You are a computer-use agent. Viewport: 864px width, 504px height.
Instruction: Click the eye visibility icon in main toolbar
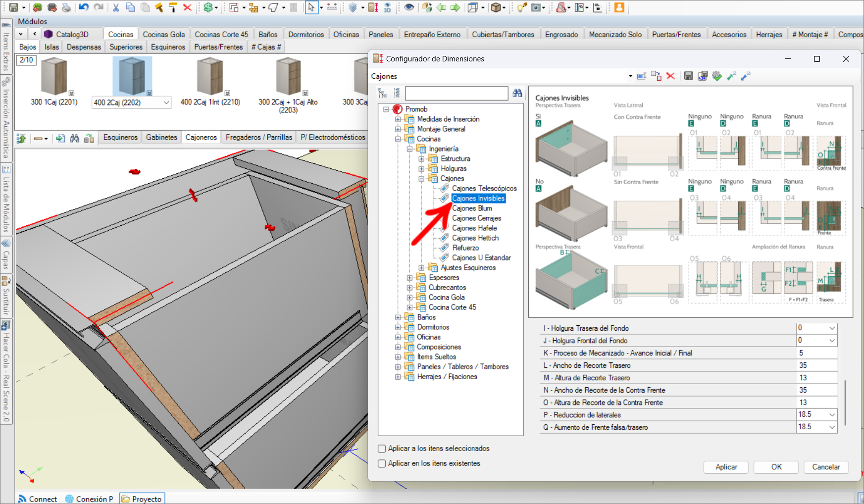(x=409, y=7)
